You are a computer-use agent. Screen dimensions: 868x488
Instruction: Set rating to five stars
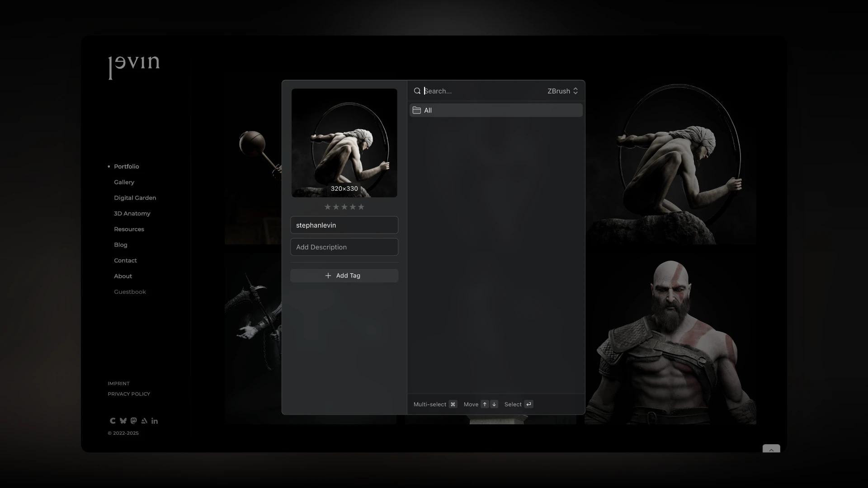[361, 207]
